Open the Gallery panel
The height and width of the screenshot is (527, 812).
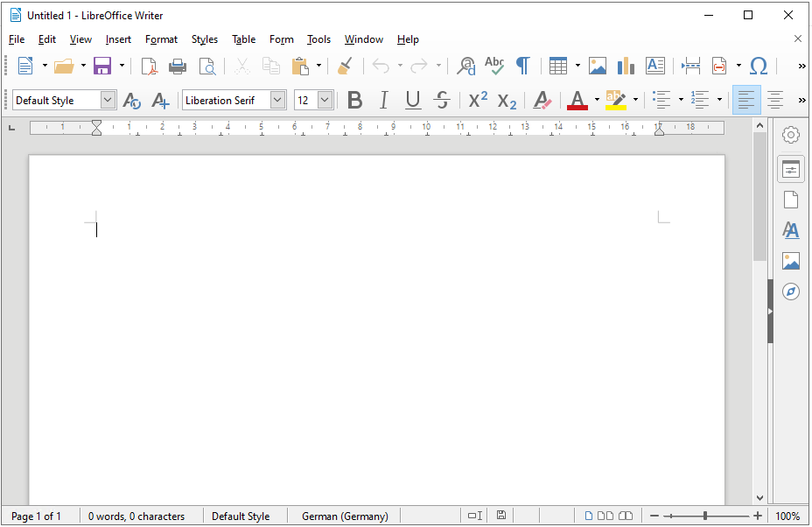point(790,260)
